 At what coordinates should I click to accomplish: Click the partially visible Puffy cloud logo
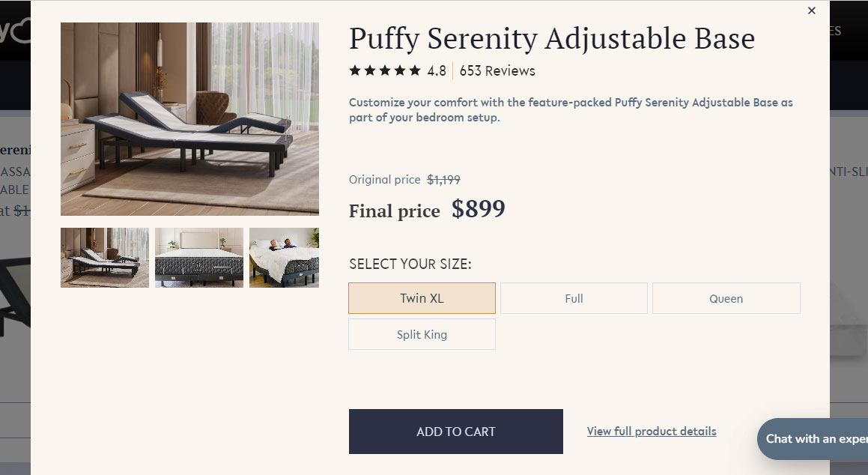click(15, 31)
